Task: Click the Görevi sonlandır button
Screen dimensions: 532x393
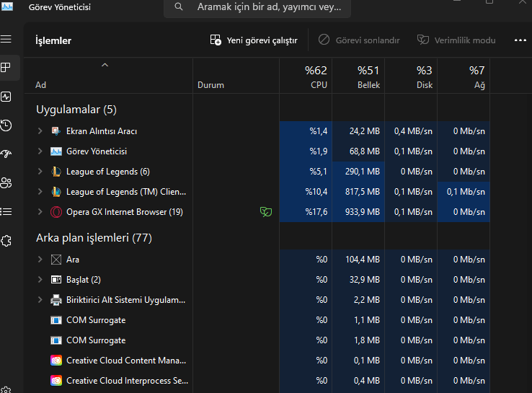Action: pyautogui.click(x=359, y=40)
